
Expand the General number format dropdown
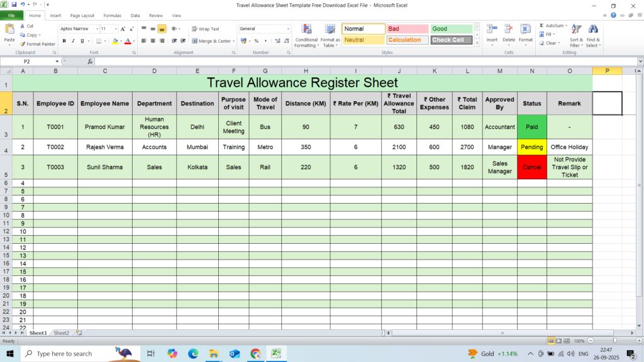coord(288,29)
